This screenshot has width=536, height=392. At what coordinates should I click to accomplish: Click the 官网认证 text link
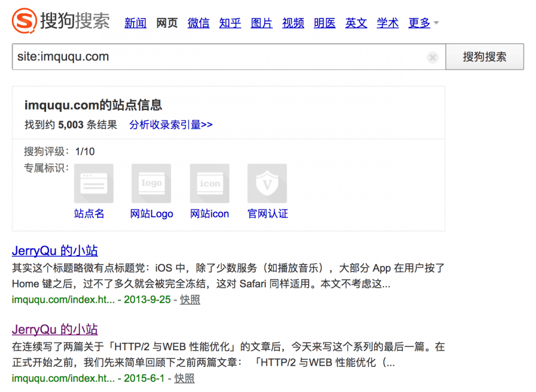pos(267,214)
